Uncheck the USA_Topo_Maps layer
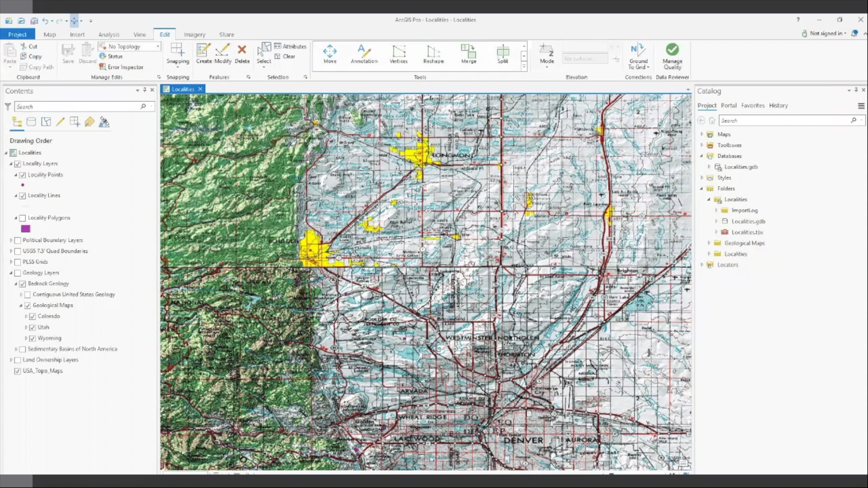 pos(17,371)
